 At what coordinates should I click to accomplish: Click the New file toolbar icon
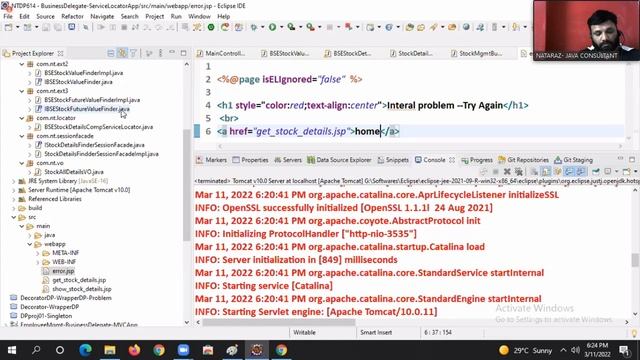[8, 27]
